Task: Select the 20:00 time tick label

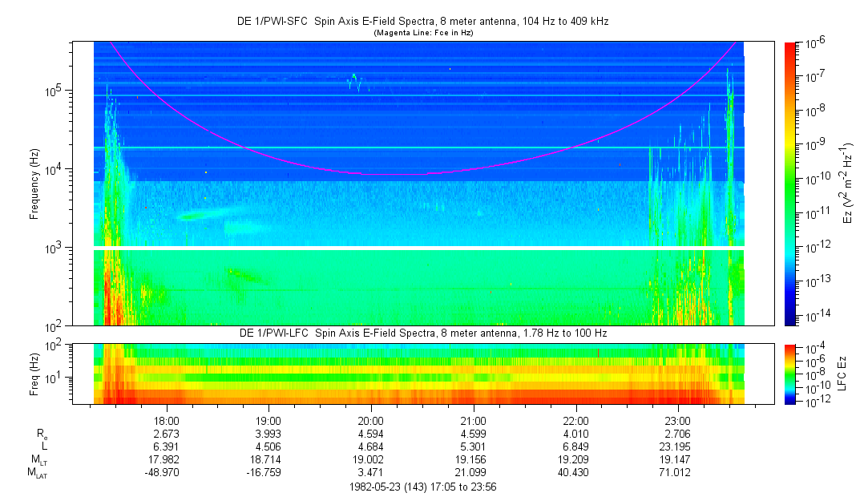Action: (370, 419)
